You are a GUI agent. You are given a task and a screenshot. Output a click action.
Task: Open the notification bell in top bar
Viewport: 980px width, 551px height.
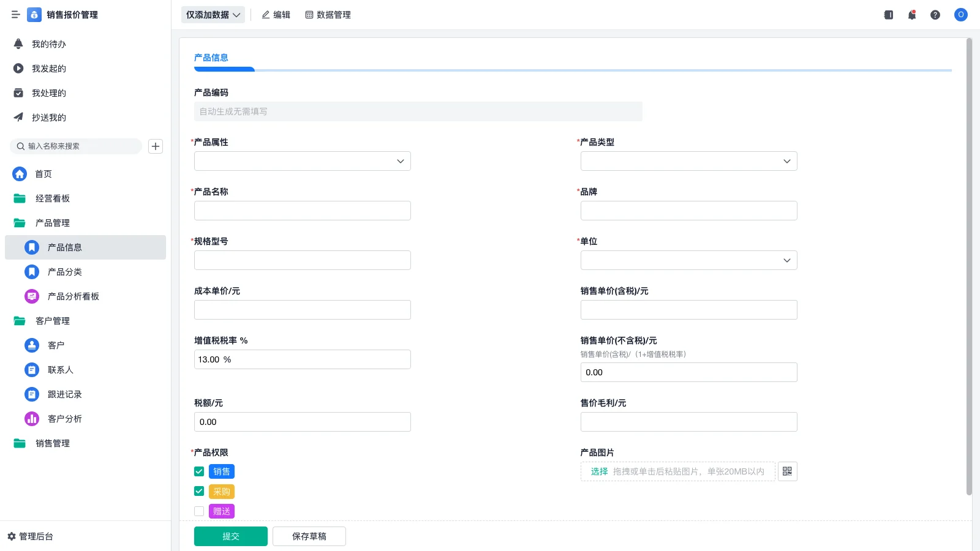(912, 15)
